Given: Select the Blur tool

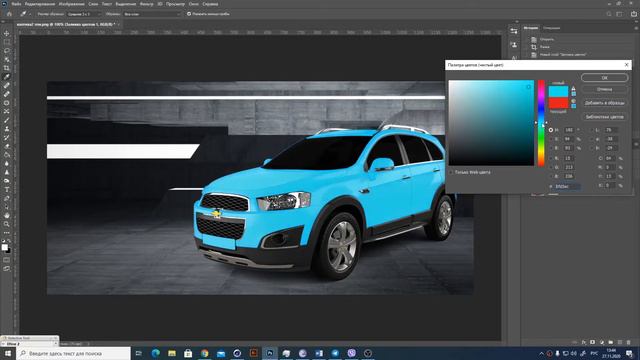Looking at the screenshot, I should pyautogui.click(x=7, y=163).
